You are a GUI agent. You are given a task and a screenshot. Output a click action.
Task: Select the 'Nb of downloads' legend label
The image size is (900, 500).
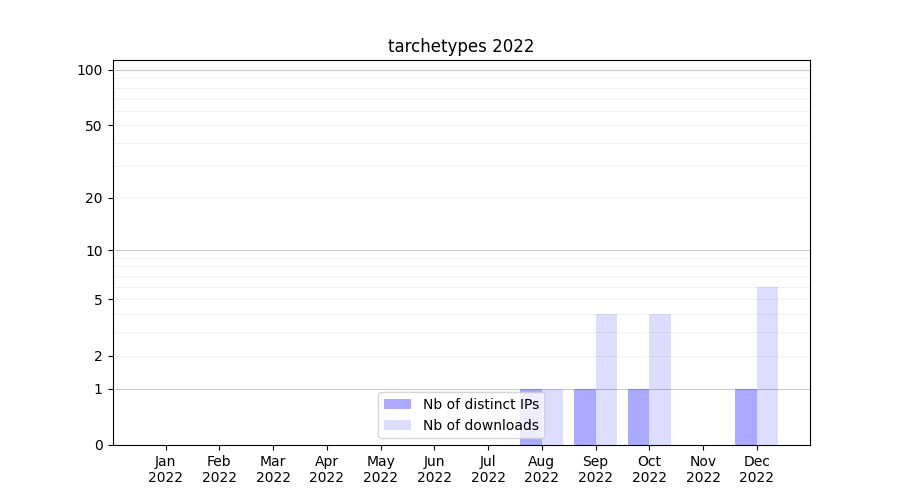[480, 425]
